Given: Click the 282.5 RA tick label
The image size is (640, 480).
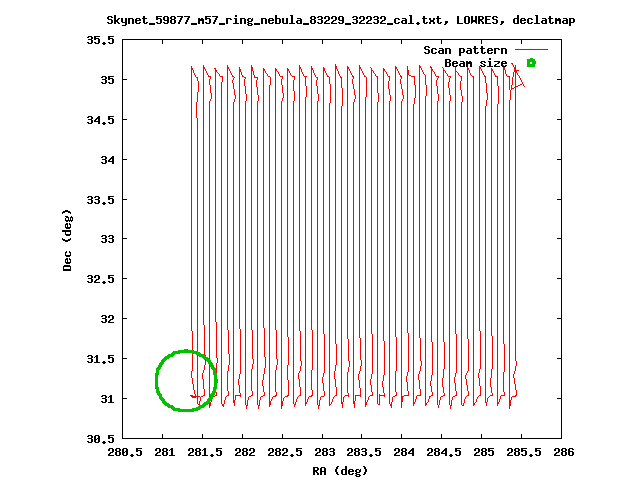Looking at the screenshot, I should 285,452.
